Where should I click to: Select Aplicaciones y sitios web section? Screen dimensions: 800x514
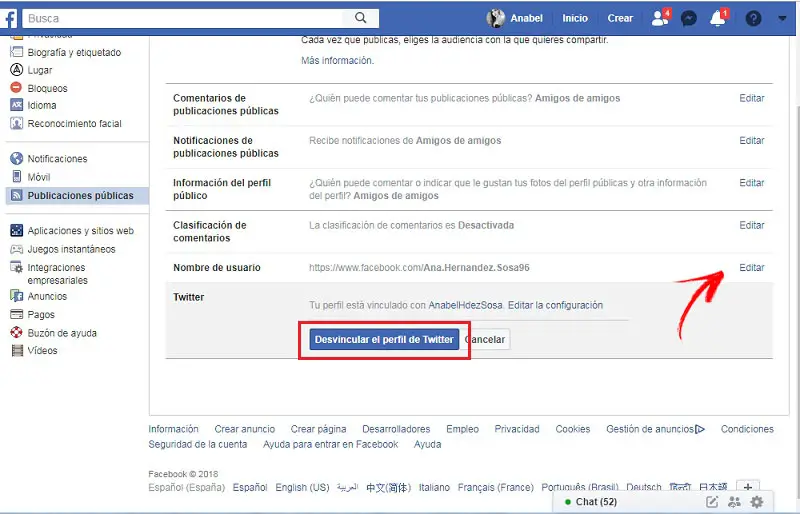(x=81, y=231)
